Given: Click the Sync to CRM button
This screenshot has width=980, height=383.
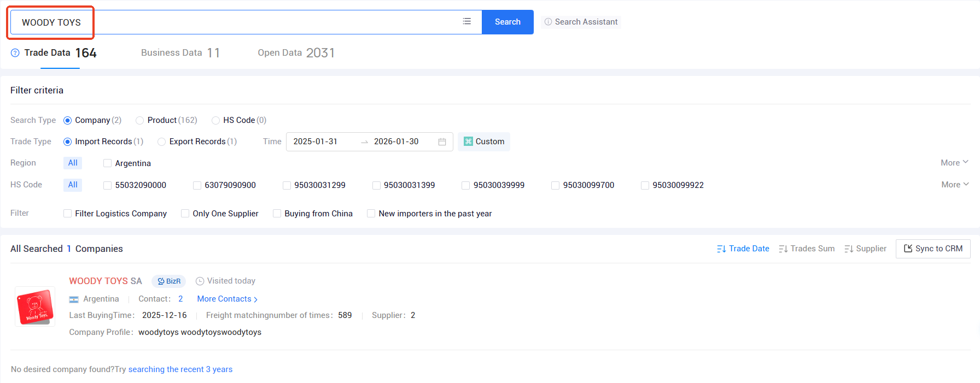Looking at the screenshot, I should click(x=933, y=249).
